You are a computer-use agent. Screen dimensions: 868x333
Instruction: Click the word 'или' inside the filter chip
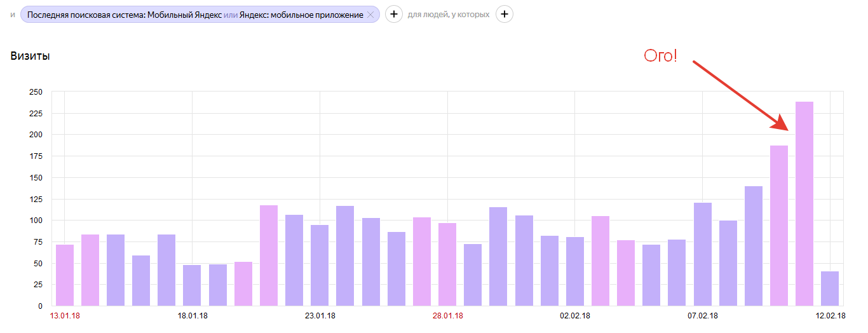[230, 15]
